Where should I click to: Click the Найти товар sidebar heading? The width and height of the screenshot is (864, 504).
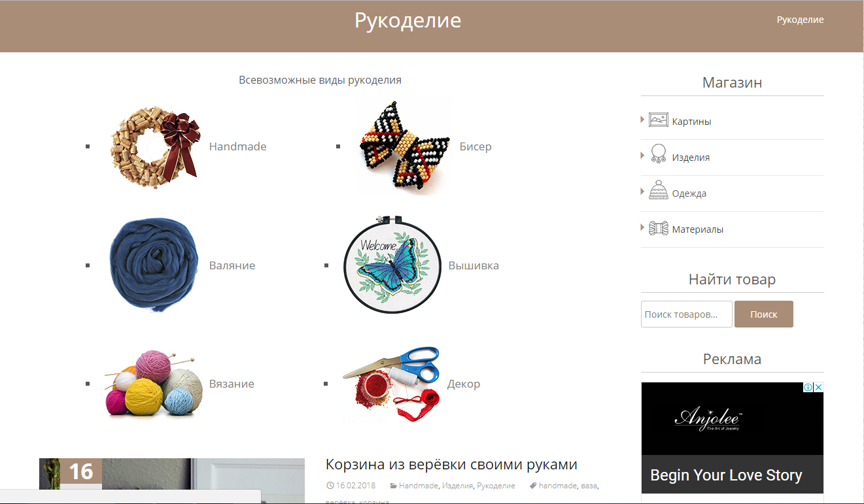click(732, 279)
